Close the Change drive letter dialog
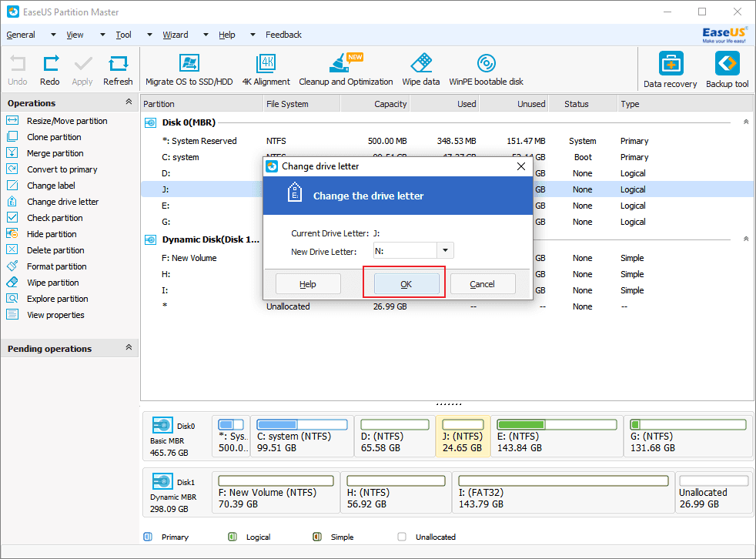 [520, 166]
